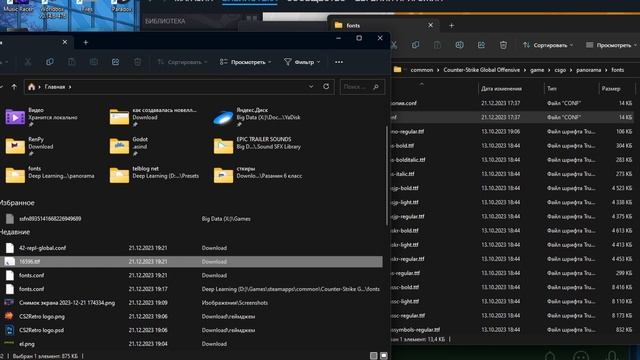Screen dimensions: 640x360
Task: Select the fonts tab in the back Explorer window
Action: tap(384, 25)
